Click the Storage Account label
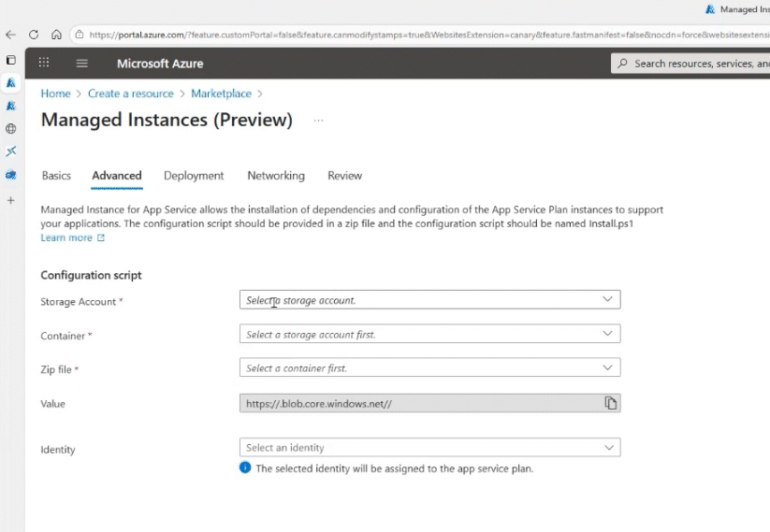 click(78, 302)
